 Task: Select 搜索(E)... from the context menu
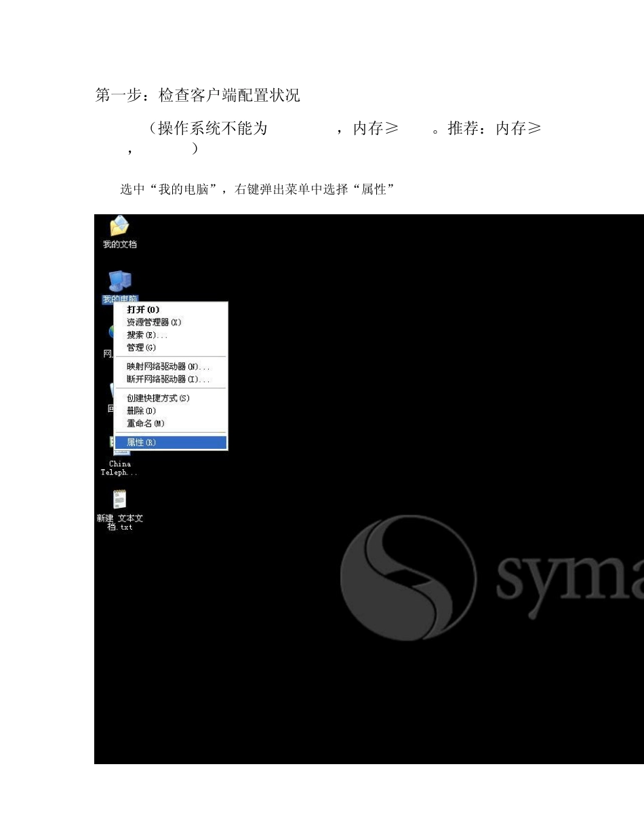click(x=170, y=335)
